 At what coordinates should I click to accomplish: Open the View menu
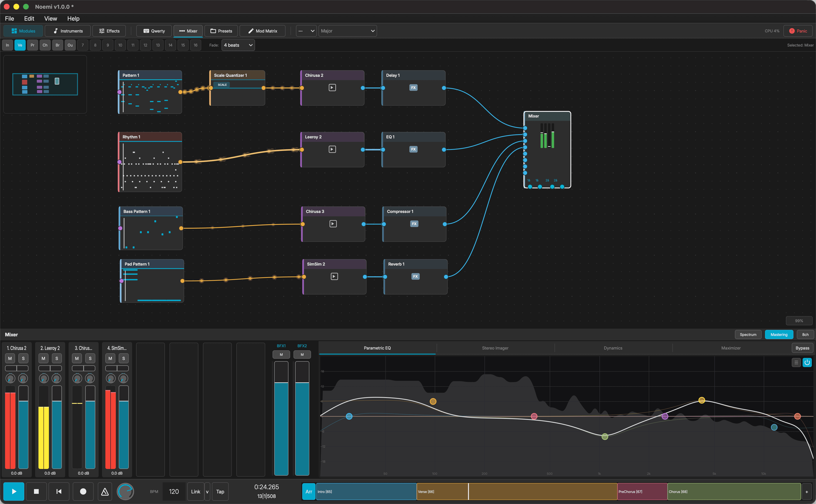click(50, 18)
